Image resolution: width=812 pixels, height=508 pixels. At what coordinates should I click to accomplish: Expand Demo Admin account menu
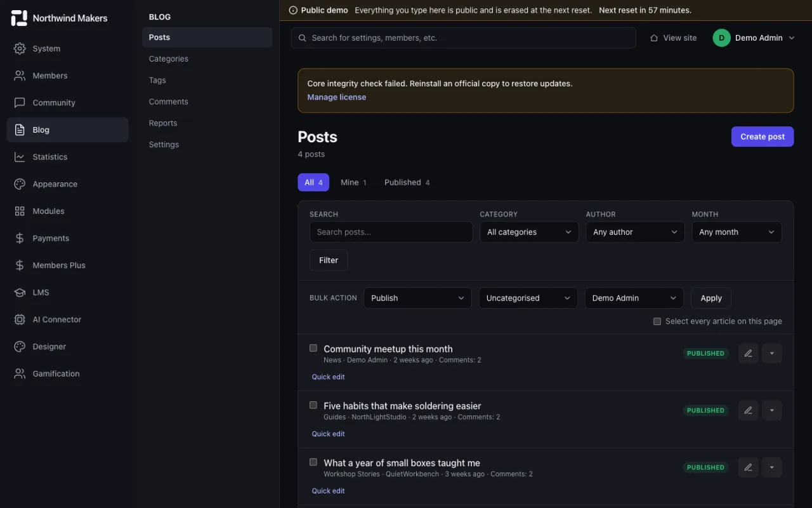coord(754,38)
